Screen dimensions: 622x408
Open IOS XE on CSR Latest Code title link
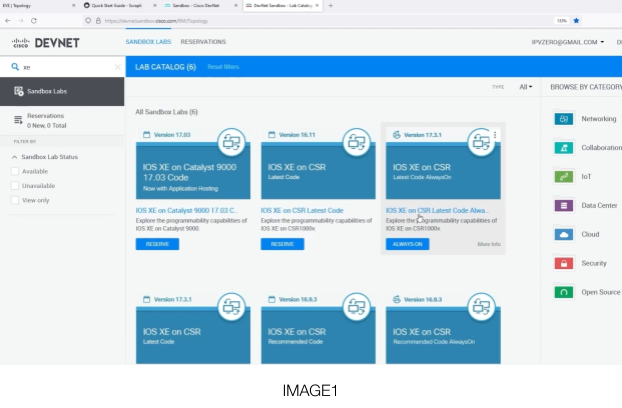point(302,211)
